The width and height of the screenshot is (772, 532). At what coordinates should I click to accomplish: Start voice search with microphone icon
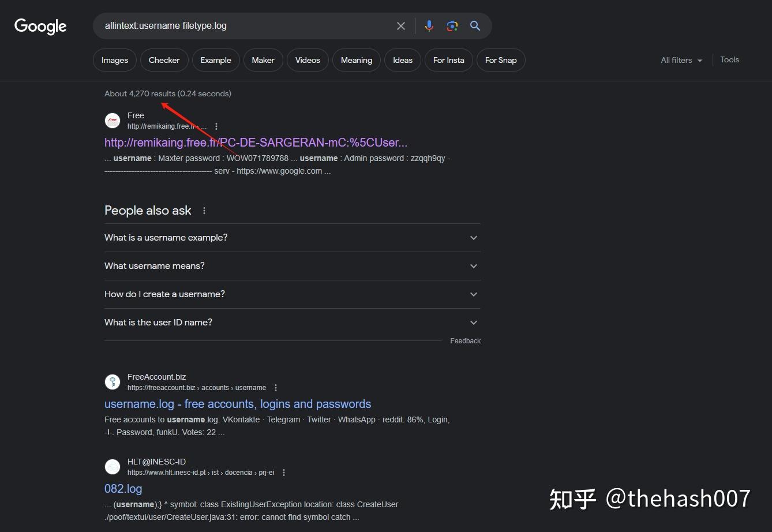pos(429,26)
